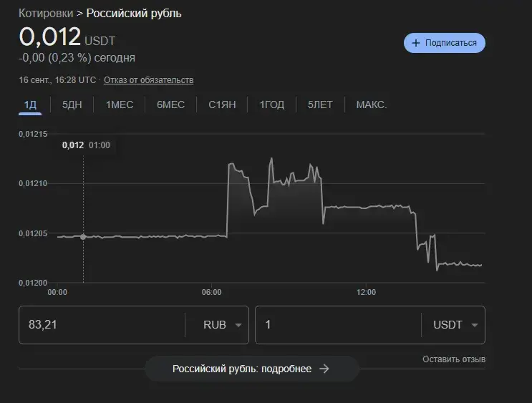Click the 0,01210 price axis label
Viewport: 532px width, 403px height.
[33, 183]
